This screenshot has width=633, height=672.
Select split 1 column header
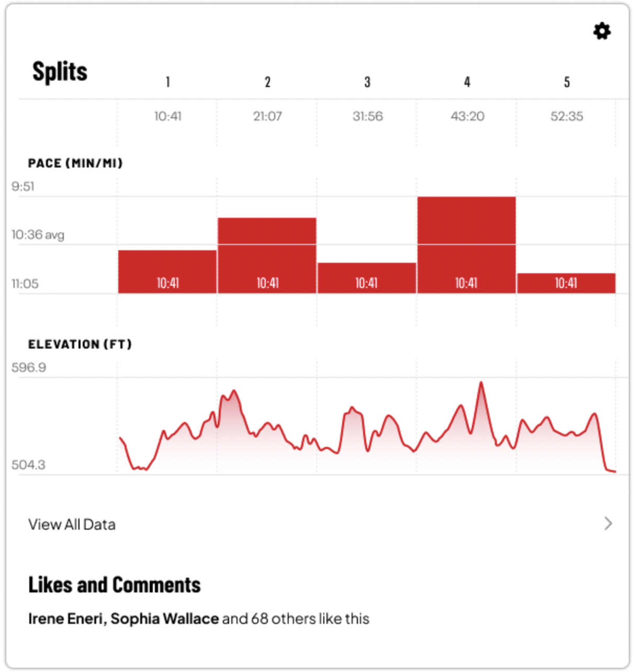168,82
